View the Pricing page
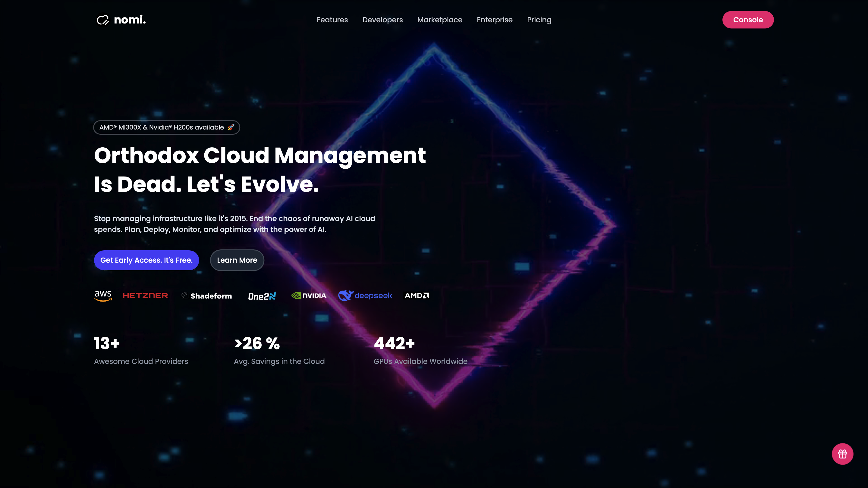This screenshot has height=488, width=868. (539, 20)
